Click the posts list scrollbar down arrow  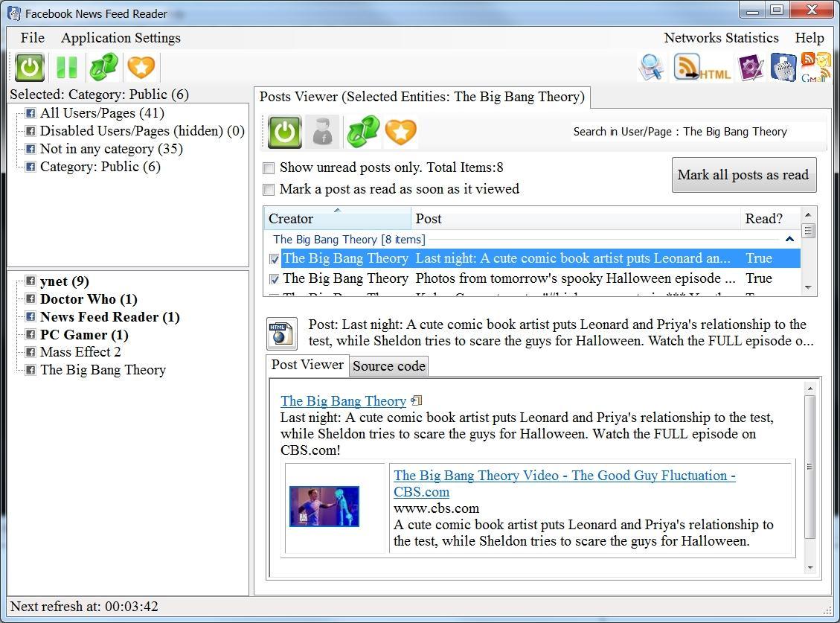pos(809,288)
